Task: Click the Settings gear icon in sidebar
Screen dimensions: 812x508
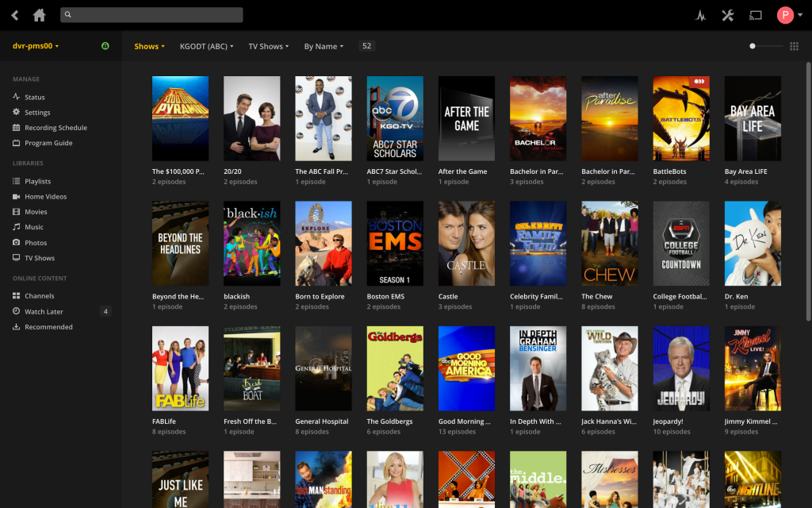Action: [16, 112]
